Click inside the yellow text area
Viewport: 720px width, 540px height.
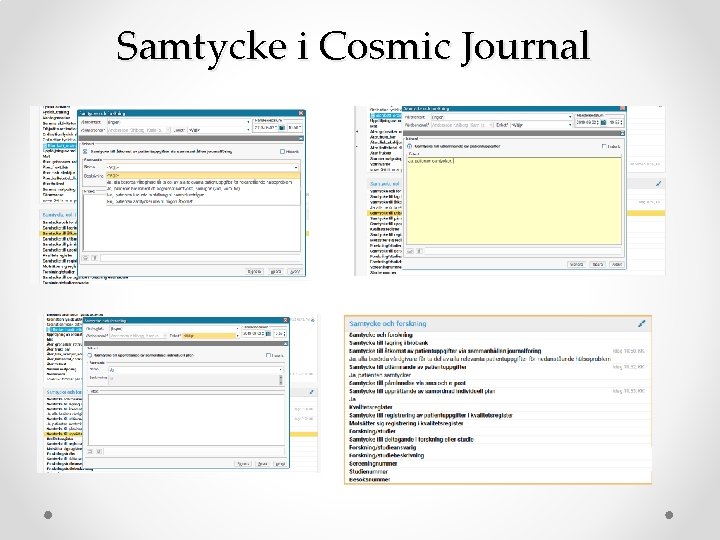pos(514,201)
